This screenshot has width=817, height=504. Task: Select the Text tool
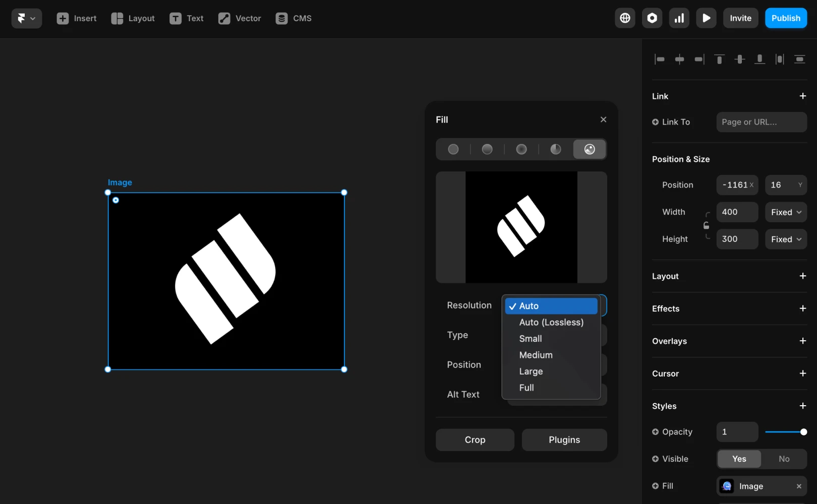pos(187,18)
